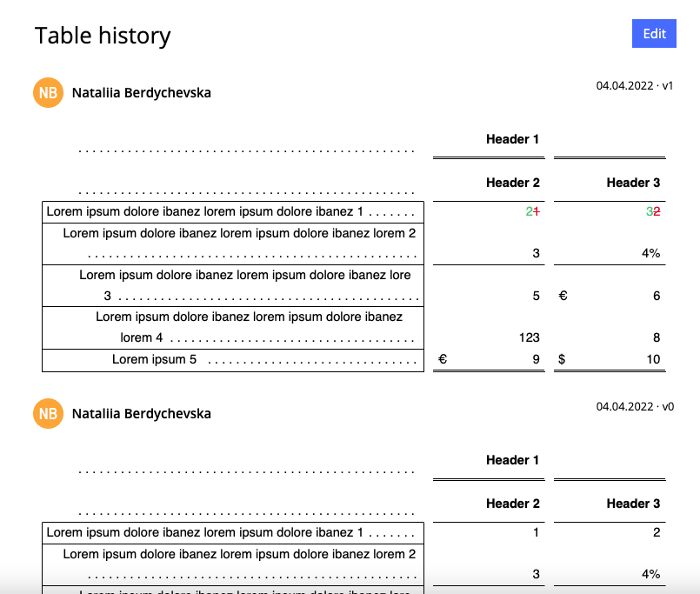Click Header 2 in the v1 table
The image size is (700, 594).
512,183
